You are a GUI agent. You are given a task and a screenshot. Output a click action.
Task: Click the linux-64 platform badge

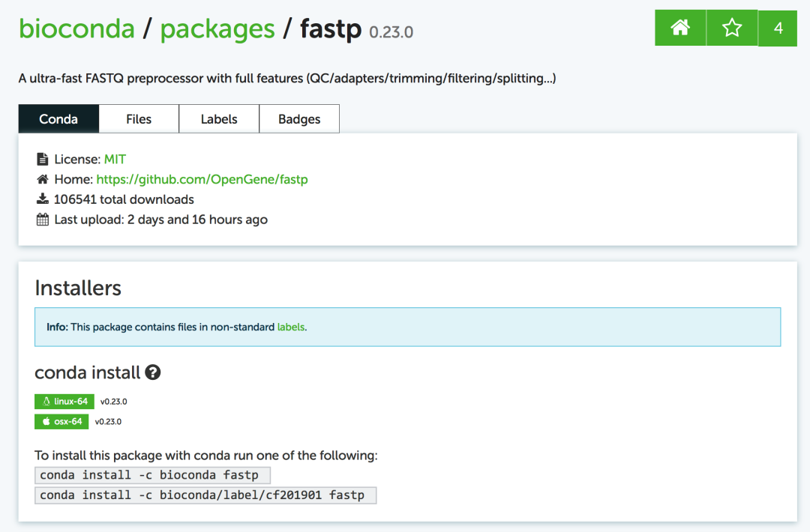pos(64,402)
